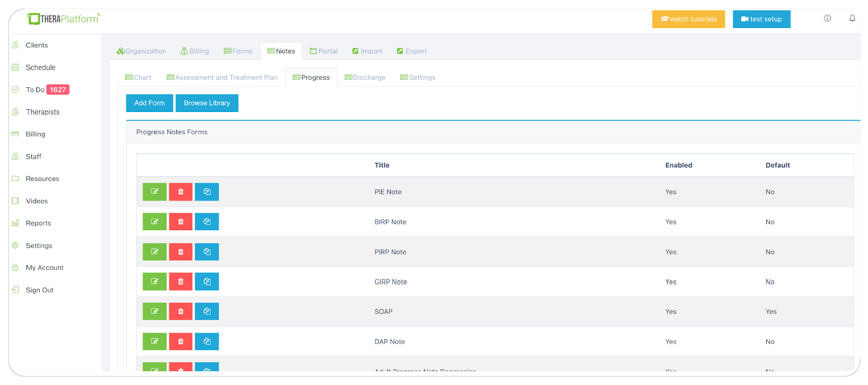Click the edit icon for PIE Note
This screenshot has width=868, height=385.
(x=154, y=192)
